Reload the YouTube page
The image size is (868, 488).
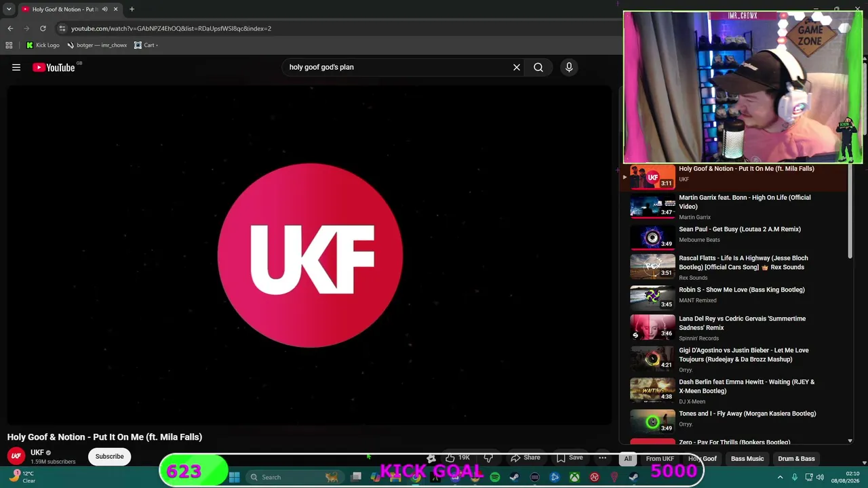tap(43, 28)
